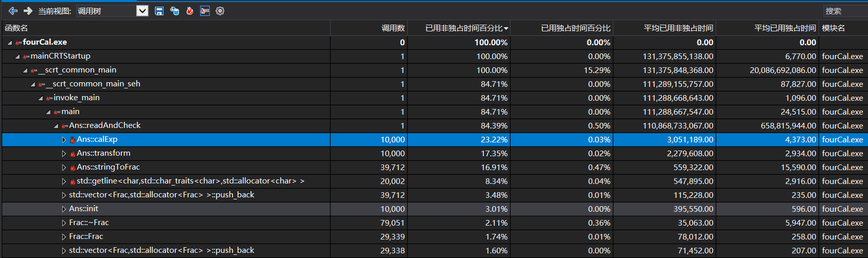The width and height of the screenshot is (868, 258).
Task: Click flame icon beside Ans::transform
Action: (x=73, y=154)
